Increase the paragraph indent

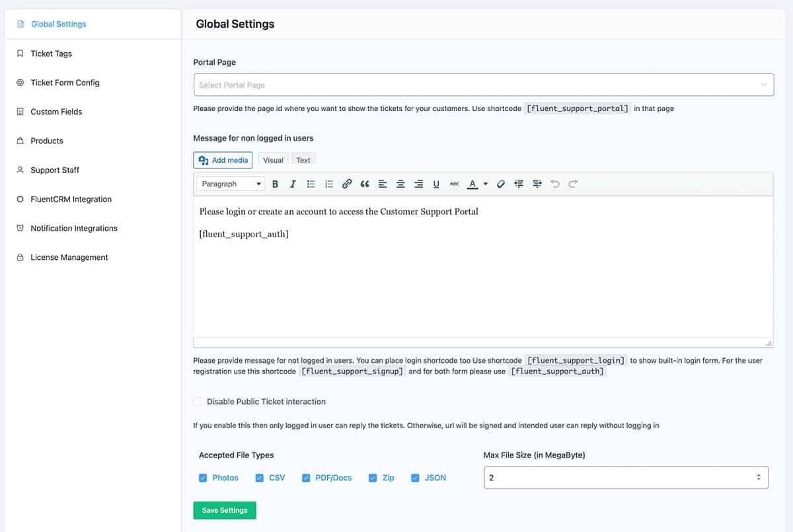pos(537,184)
